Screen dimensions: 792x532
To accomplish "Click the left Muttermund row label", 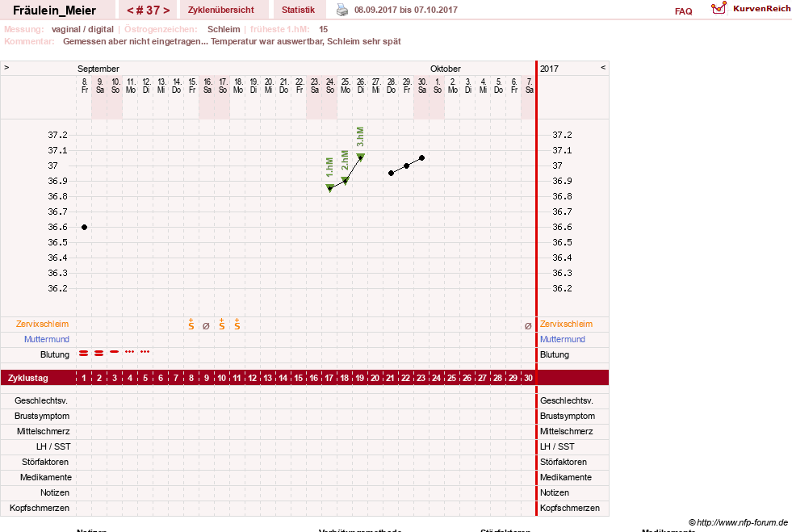I will click(x=47, y=339).
